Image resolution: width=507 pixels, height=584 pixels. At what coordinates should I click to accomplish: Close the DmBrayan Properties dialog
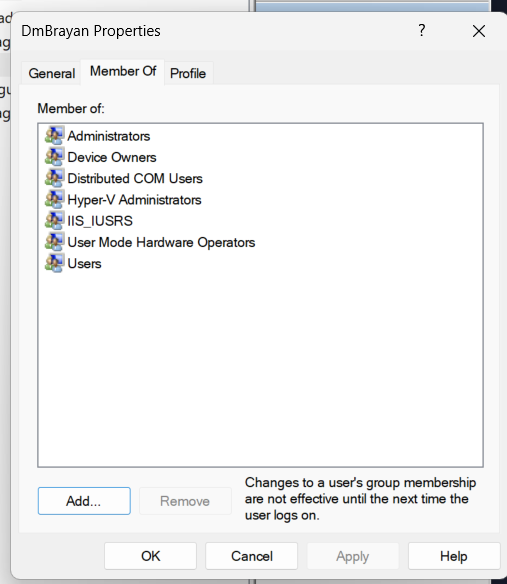(x=479, y=31)
